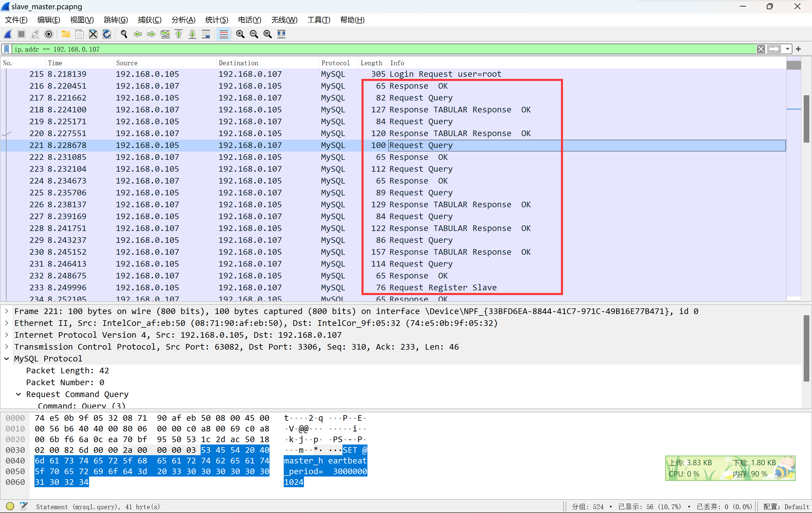Select packet 233 Request Register Slave
Screen dimensions: 812x513
pos(393,288)
